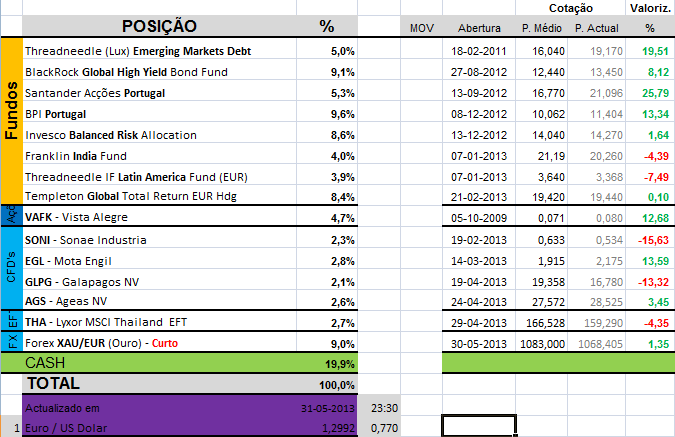
Task: Select the FX category label
Action: [12, 341]
